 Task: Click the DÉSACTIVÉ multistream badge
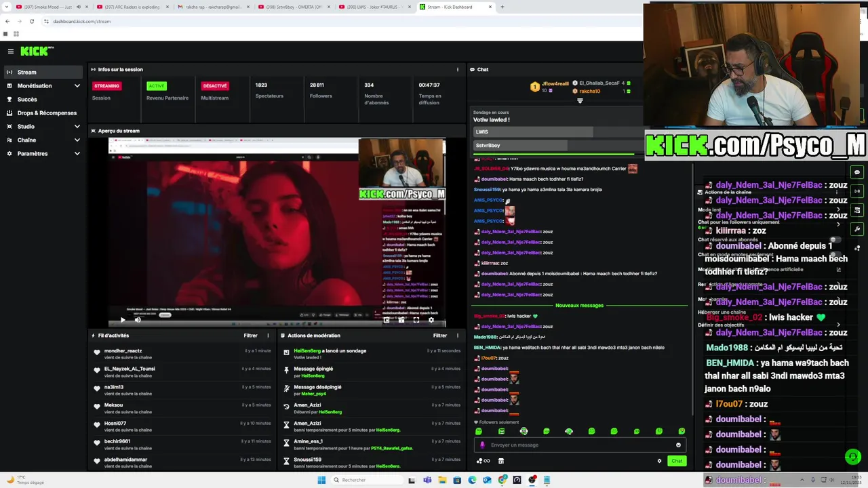pyautogui.click(x=215, y=86)
